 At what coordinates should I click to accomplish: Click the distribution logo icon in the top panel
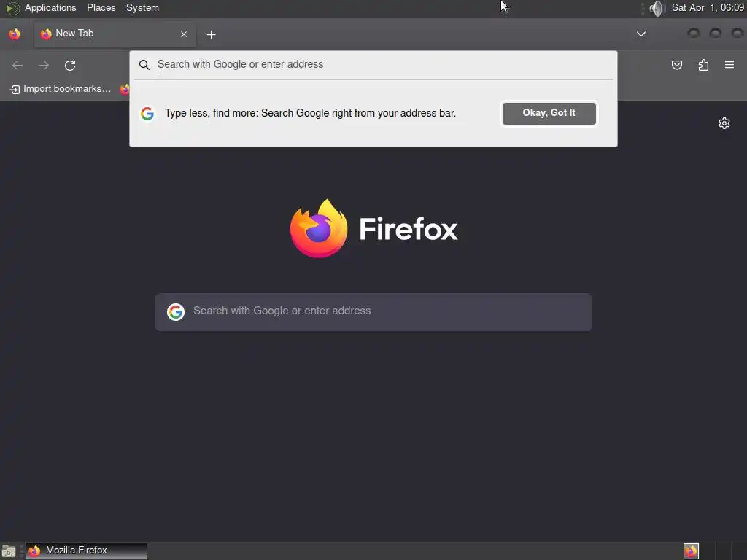point(12,8)
